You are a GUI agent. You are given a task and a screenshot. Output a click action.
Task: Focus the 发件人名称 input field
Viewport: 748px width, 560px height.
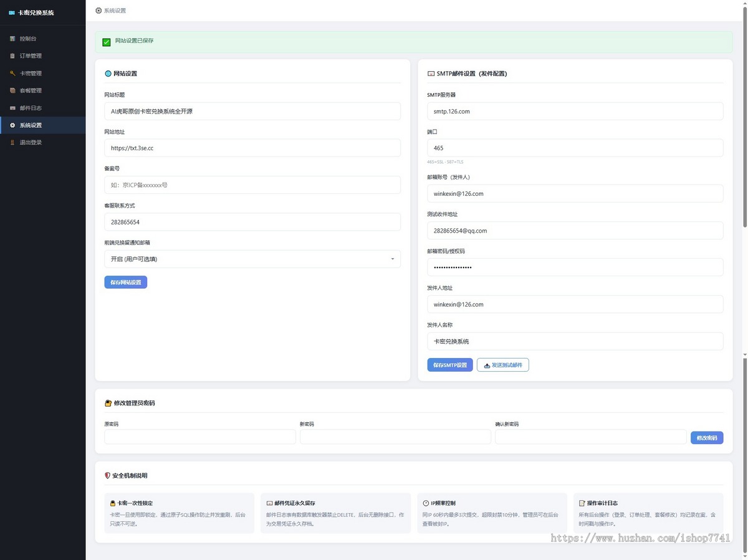pos(575,341)
